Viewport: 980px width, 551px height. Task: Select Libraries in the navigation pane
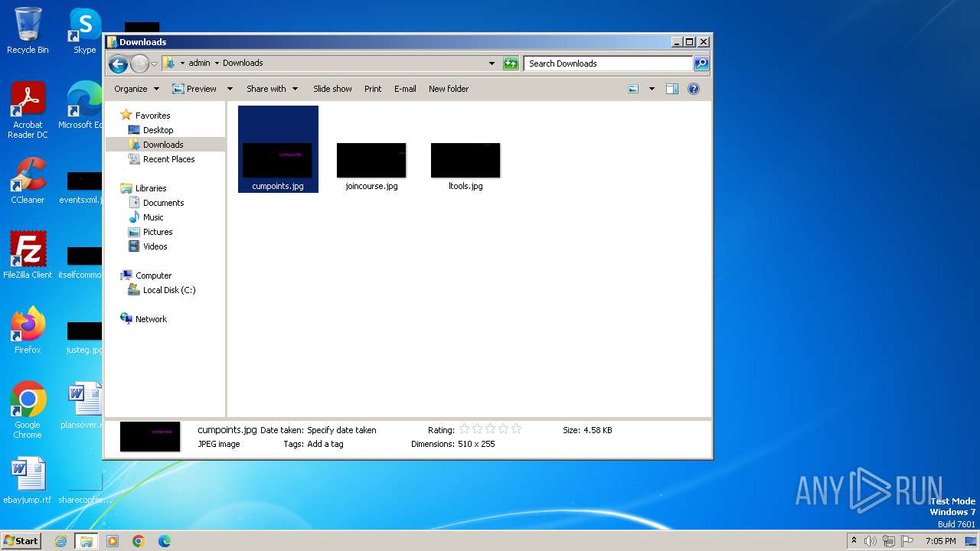pyautogui.click(x=151, y=188)
